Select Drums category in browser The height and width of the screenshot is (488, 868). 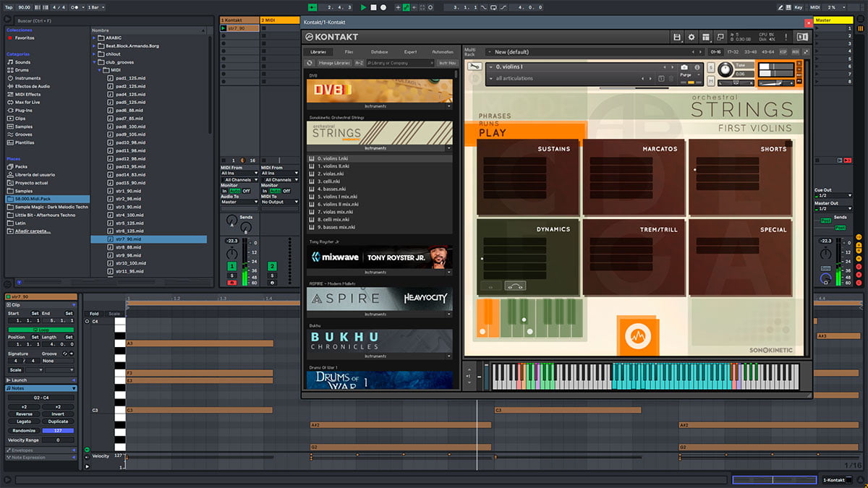point(22,70)
